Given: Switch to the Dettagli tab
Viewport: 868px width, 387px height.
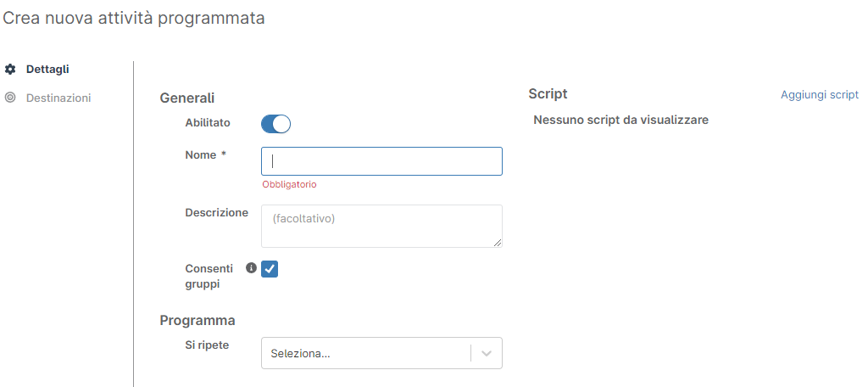Looking at the screenshot, I should tap(47, 69).
